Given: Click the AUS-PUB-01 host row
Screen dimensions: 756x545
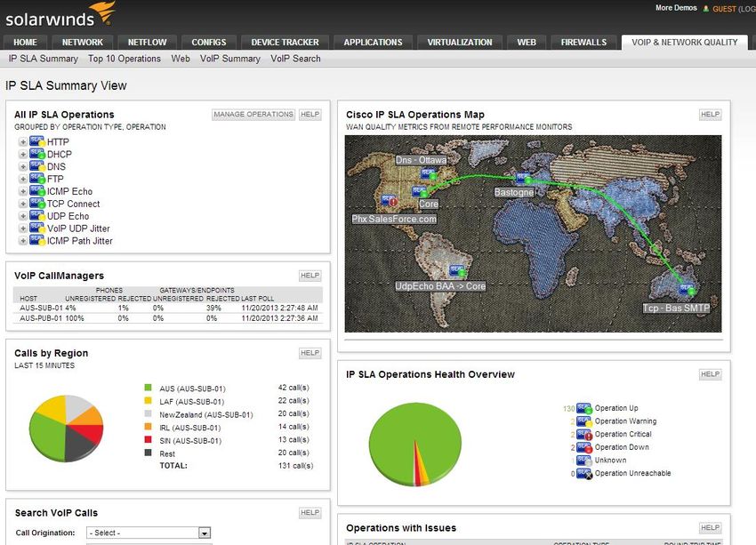Looking at the screenshot, I should pyautogui.click(x=168, y=318).
